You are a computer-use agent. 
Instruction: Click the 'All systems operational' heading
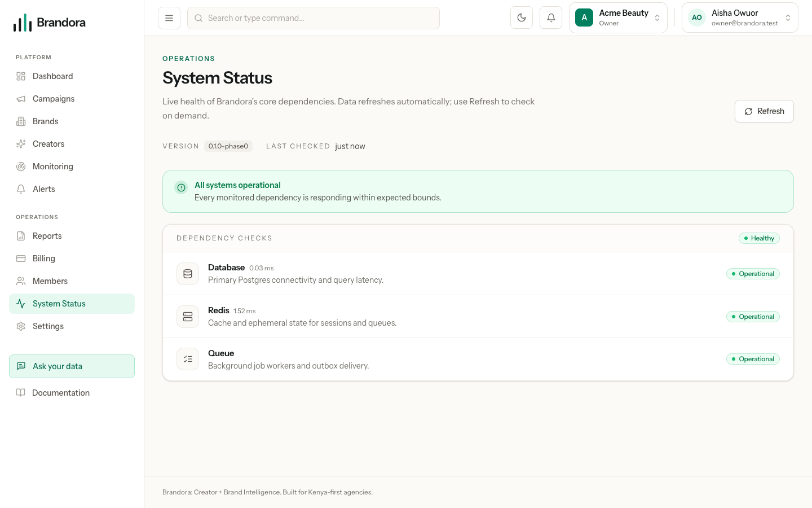pos(237,185)
